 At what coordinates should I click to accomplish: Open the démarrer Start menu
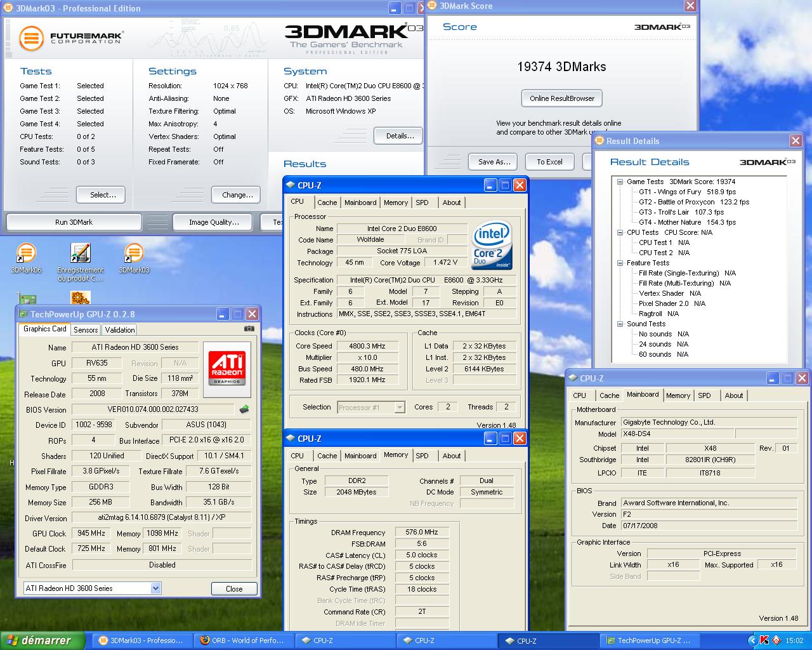tap(43, 640)
